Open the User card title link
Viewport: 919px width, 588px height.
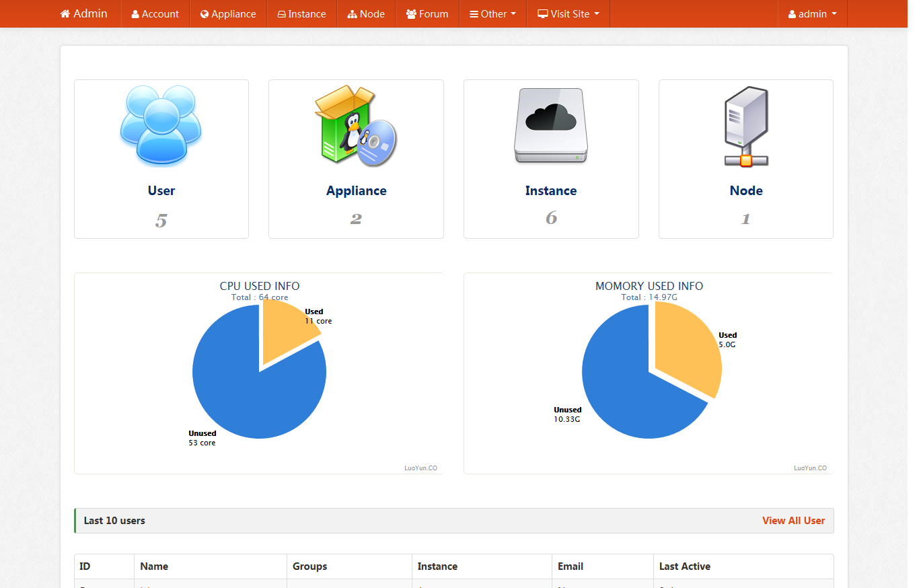tap(161, 190)
